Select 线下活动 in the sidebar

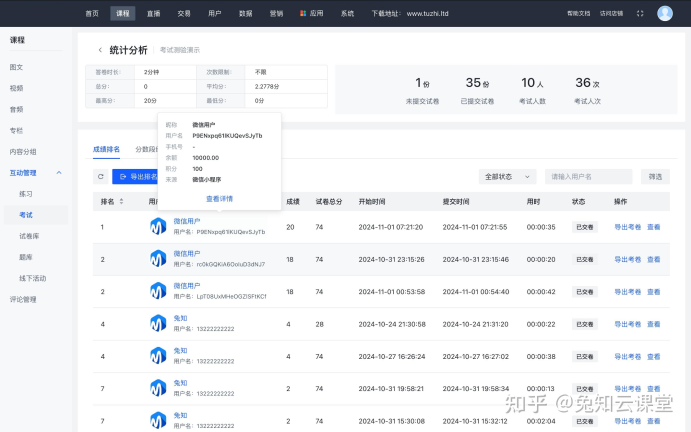pos(33,278)
